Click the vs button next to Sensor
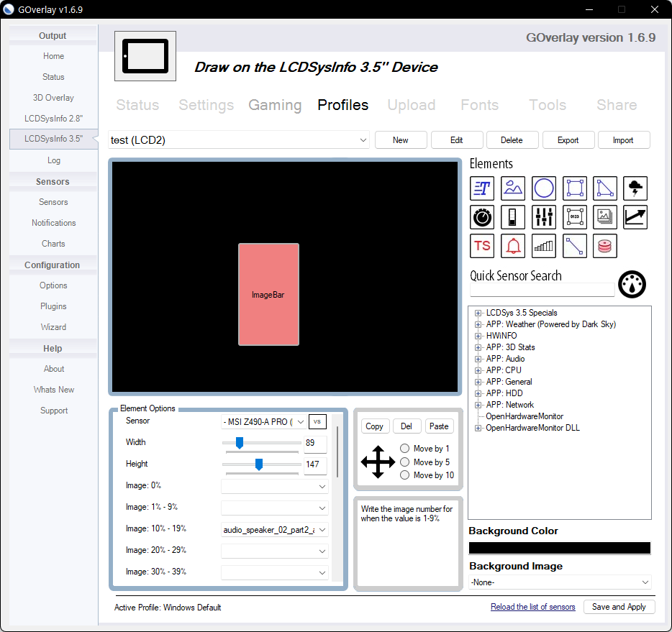 (x=317, y=421)
